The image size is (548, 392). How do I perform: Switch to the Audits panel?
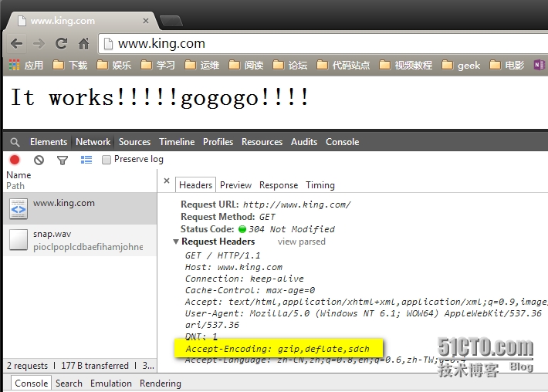304,142
